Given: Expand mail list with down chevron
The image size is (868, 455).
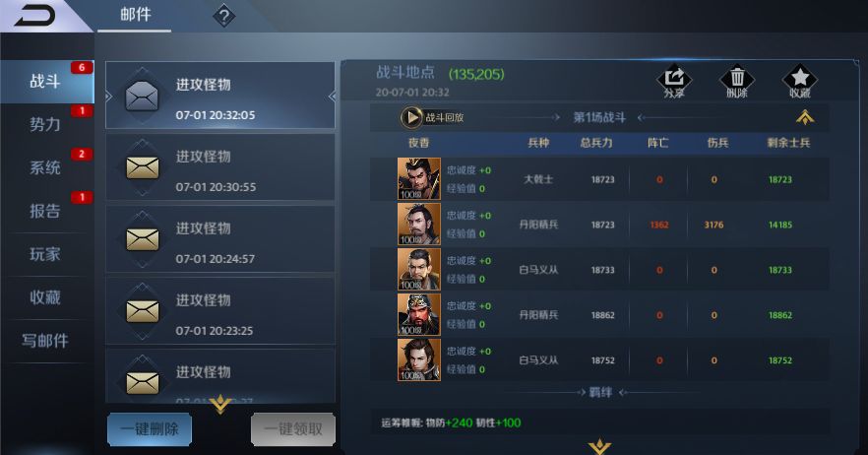Looking at the screenshot, I should (220, 404).
